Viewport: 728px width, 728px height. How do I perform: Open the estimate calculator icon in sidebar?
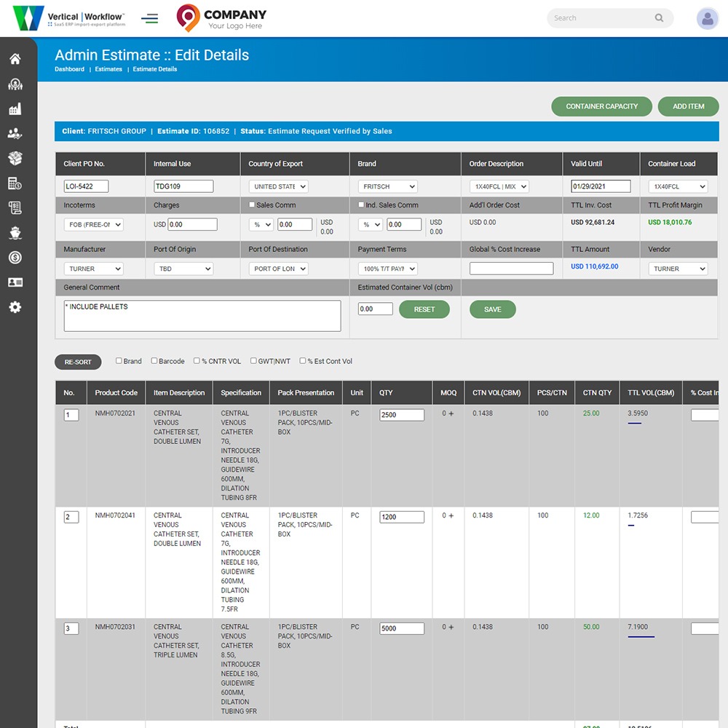15,183
